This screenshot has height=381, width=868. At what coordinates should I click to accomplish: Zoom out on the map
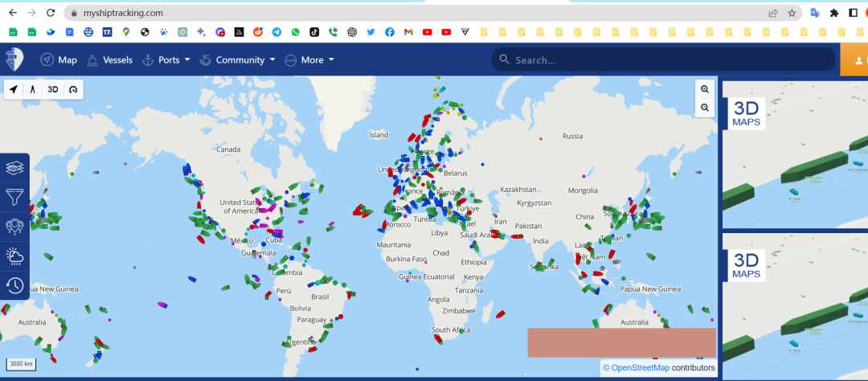pyautogui.click(x=705, y=108)
